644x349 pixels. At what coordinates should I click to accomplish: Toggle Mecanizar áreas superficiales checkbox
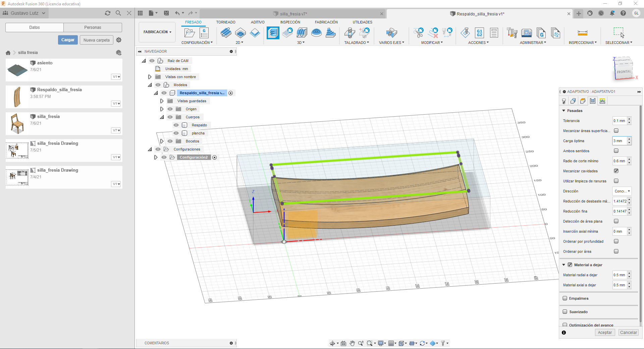[616, 131]
